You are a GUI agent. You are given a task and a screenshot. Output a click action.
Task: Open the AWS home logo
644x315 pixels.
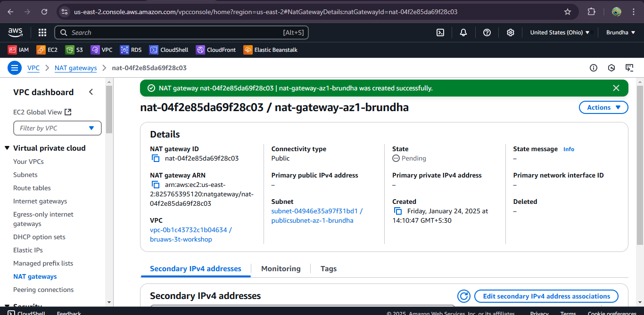15,32
